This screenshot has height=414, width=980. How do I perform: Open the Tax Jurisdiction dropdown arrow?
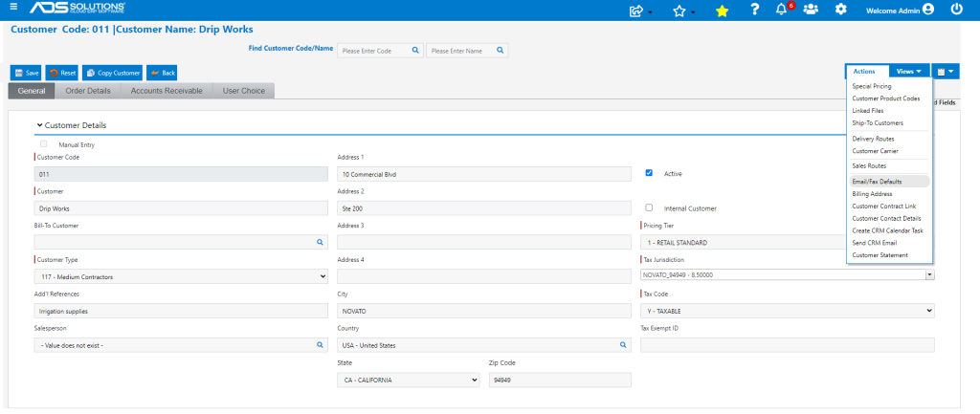coord(930,274)
